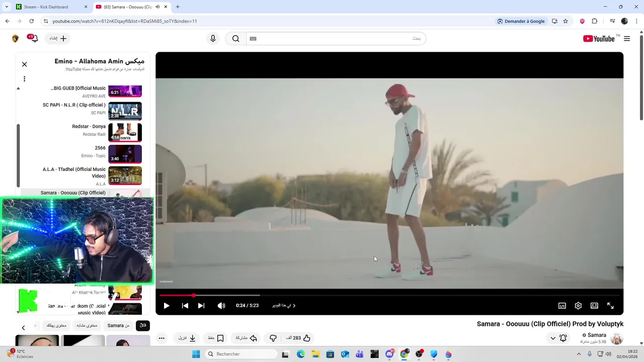Select the 'محتوى مشابه' filter chip
The width and height of the screenshot is (644, 362).
tap(87, 325)
